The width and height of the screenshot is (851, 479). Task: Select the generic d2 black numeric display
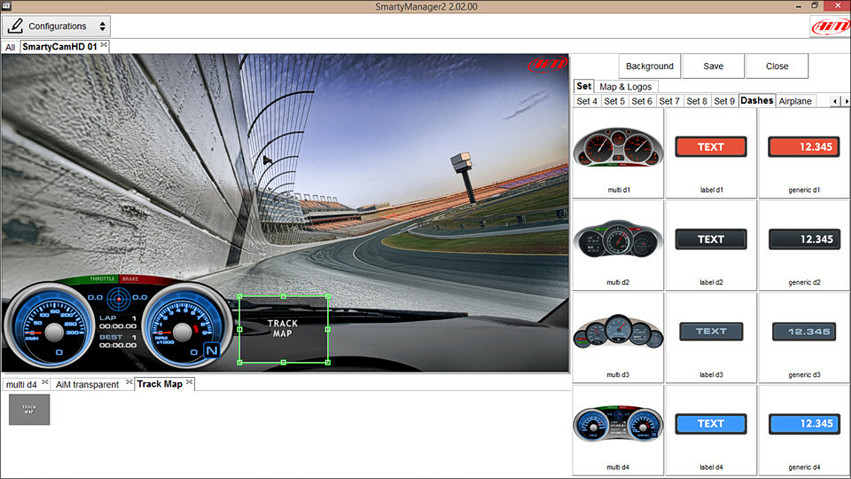(803, 239)
